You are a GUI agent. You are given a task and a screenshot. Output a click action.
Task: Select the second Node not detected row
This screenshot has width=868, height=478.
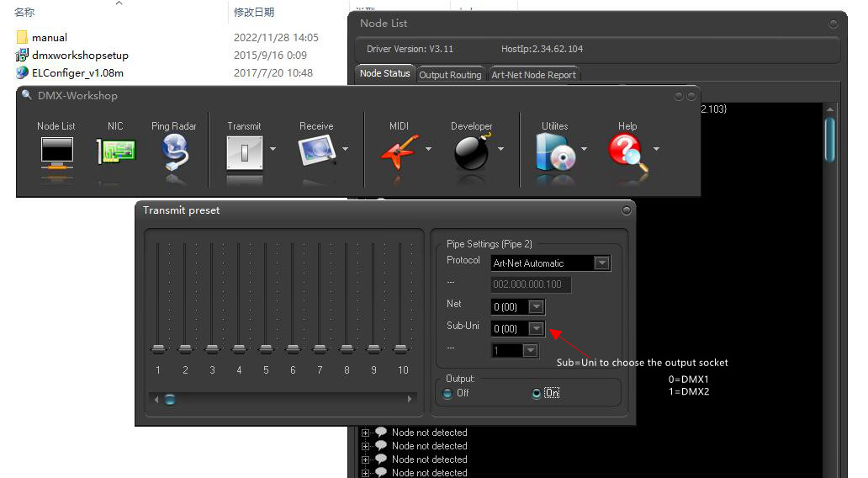coord(429,446)
